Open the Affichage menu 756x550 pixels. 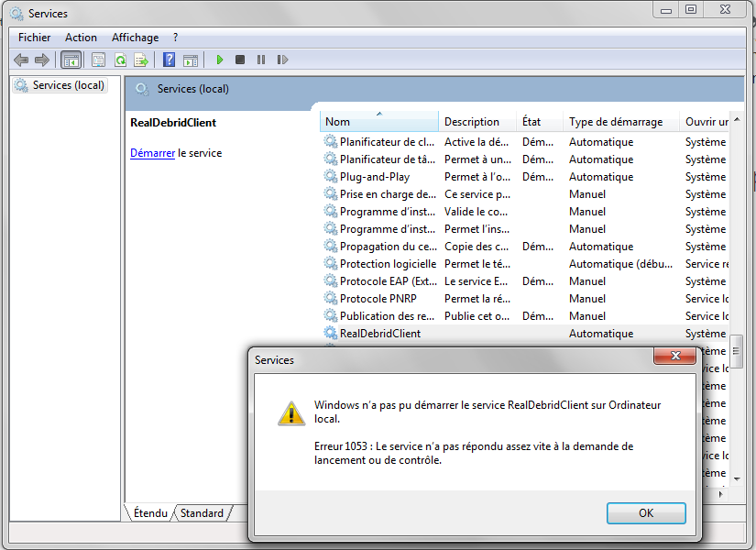pos(135,38)
